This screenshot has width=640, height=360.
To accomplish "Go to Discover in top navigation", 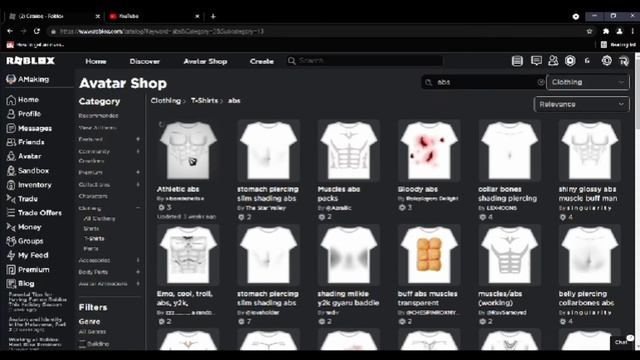I will [144, 61].
